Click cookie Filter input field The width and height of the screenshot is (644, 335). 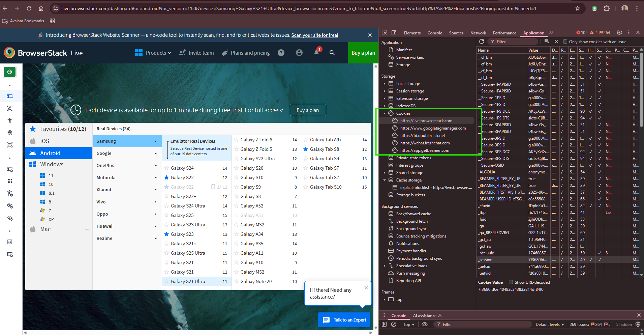[x=513, y=42]
